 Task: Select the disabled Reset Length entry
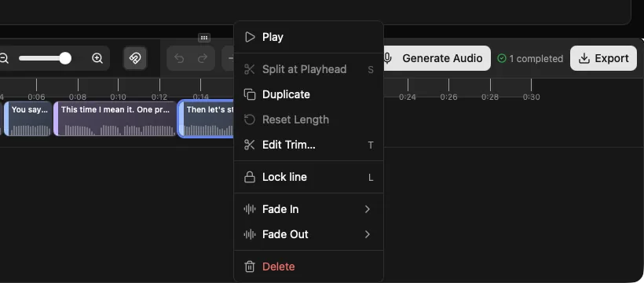click(x=309, y=119)
